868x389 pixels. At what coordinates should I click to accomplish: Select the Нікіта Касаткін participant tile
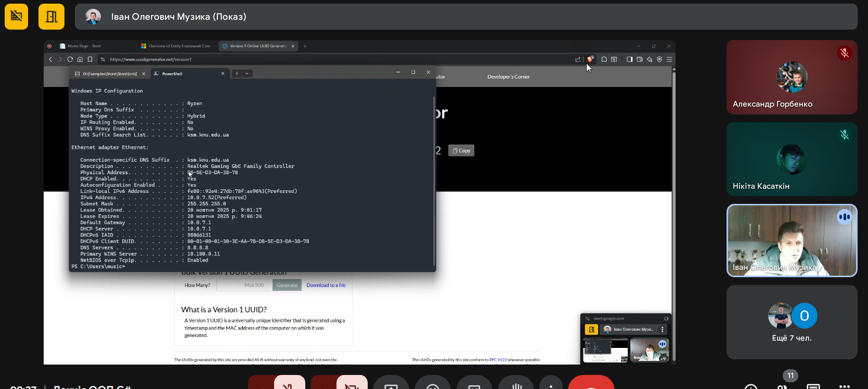(792, 159)
